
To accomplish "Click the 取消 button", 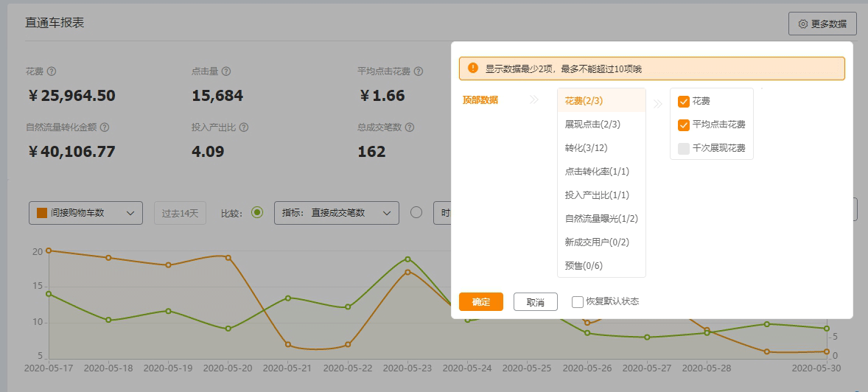I will coord(535,302).
